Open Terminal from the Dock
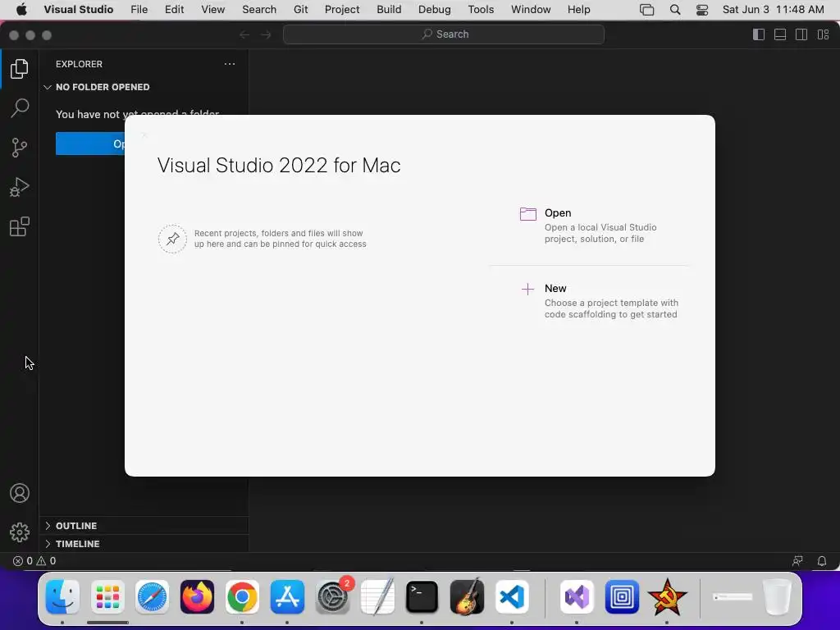The width and height of the screenshot is (840, 630). [x=422, y=597]
